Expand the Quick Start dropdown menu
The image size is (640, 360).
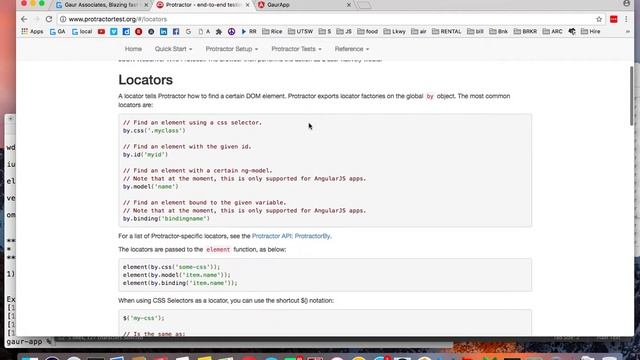[173, 49]
